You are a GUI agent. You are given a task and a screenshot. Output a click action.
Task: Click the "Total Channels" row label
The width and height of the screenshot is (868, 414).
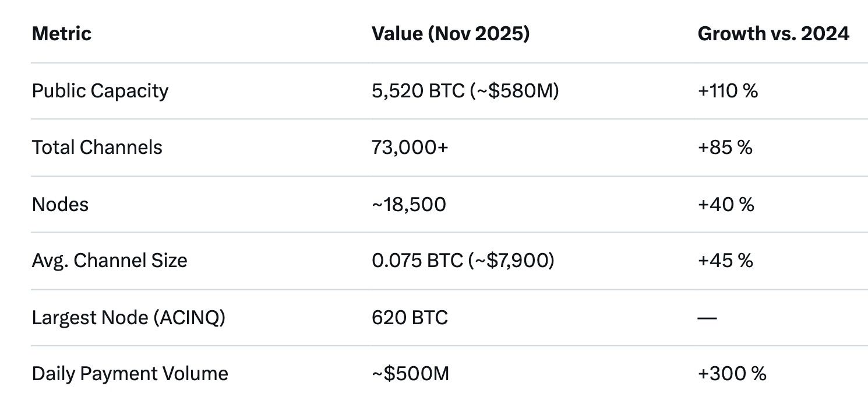point(97,148)
